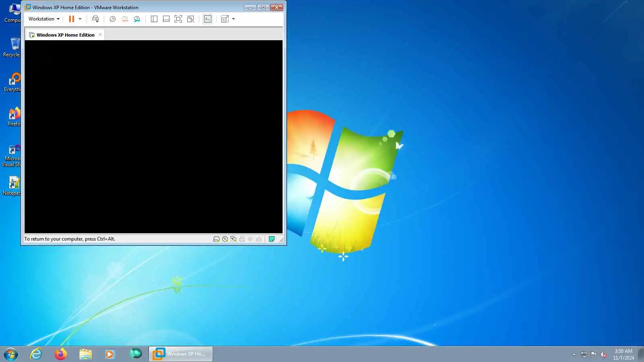Click the green round taskbar application icon
The width and height of the screenshot is (644, 362).
point(136,354)
